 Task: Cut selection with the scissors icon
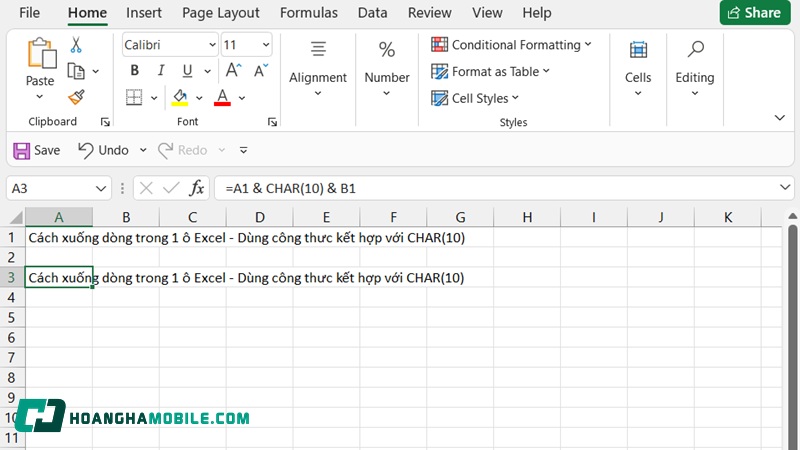(x=76, y=45)
